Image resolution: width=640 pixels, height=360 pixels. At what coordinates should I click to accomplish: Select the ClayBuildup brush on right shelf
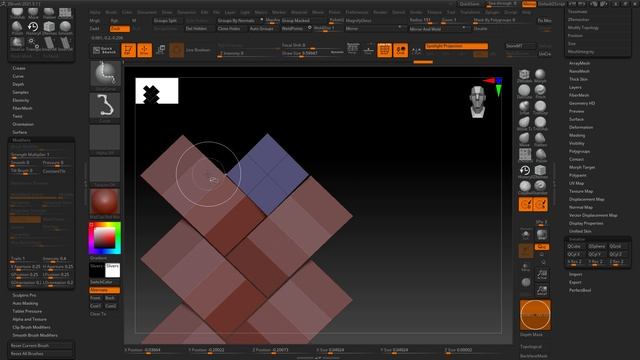[x=524, y=188]
